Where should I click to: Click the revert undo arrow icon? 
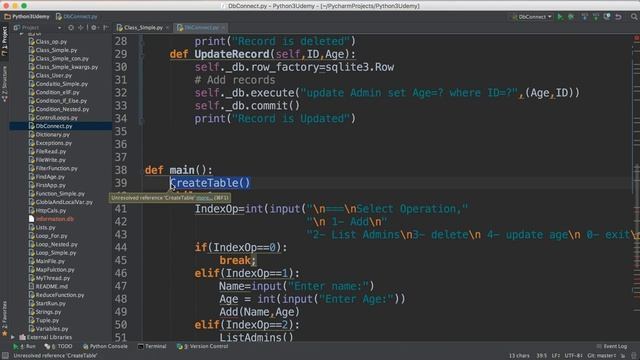[x=618, y=17]
